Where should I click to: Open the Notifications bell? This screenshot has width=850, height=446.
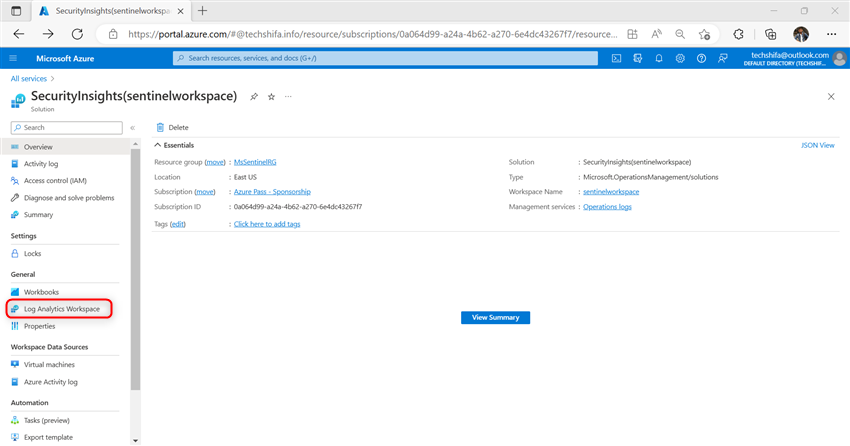click(659, 58)
